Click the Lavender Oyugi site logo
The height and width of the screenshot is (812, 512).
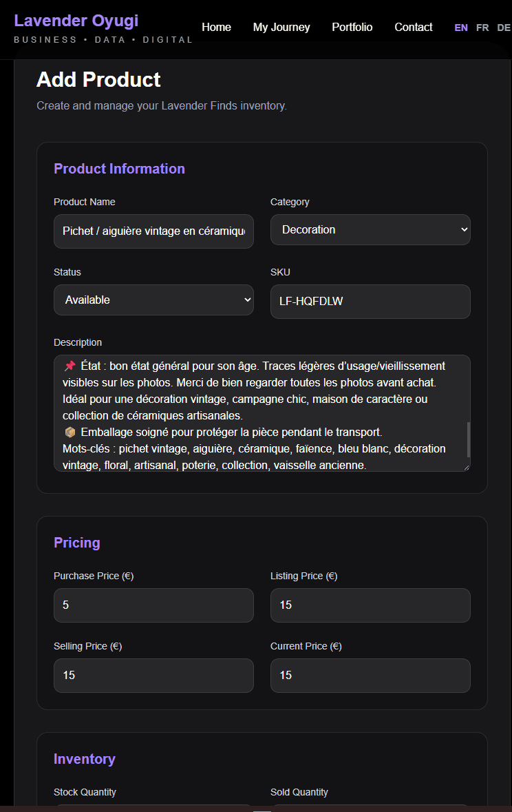(x=76, y=21)
